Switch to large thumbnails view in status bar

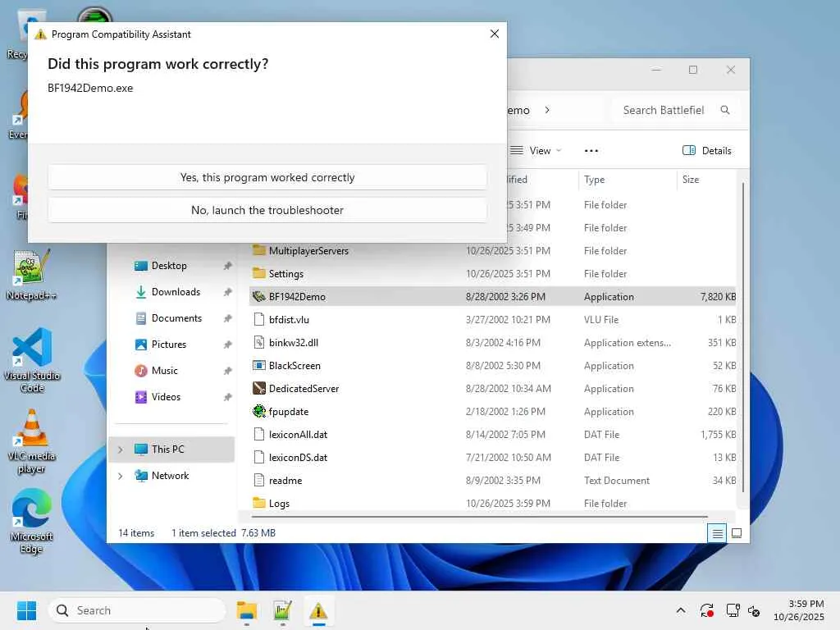[737, 533]
